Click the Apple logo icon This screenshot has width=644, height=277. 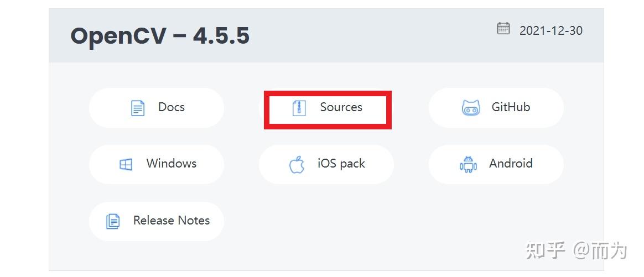pyautogui.click(x=297, y=164)
